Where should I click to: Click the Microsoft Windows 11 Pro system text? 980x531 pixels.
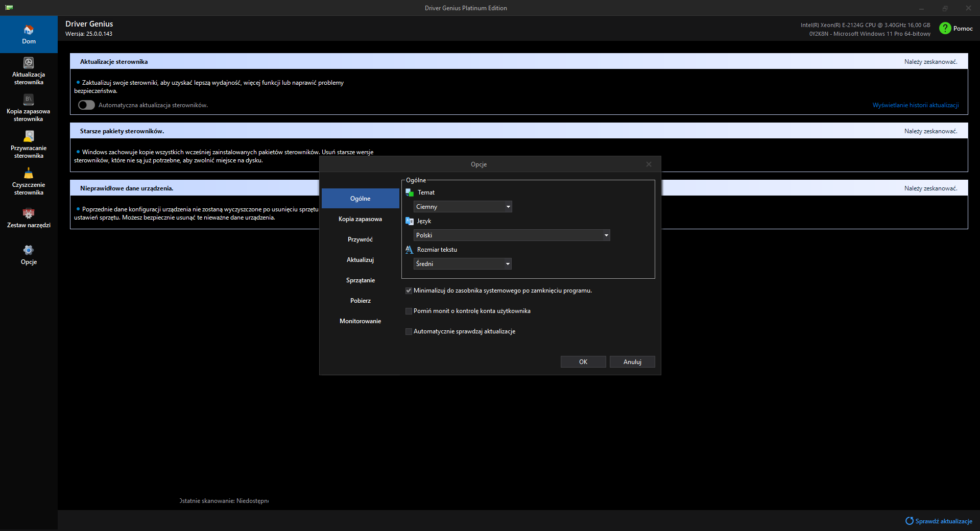tap(870, 34)
